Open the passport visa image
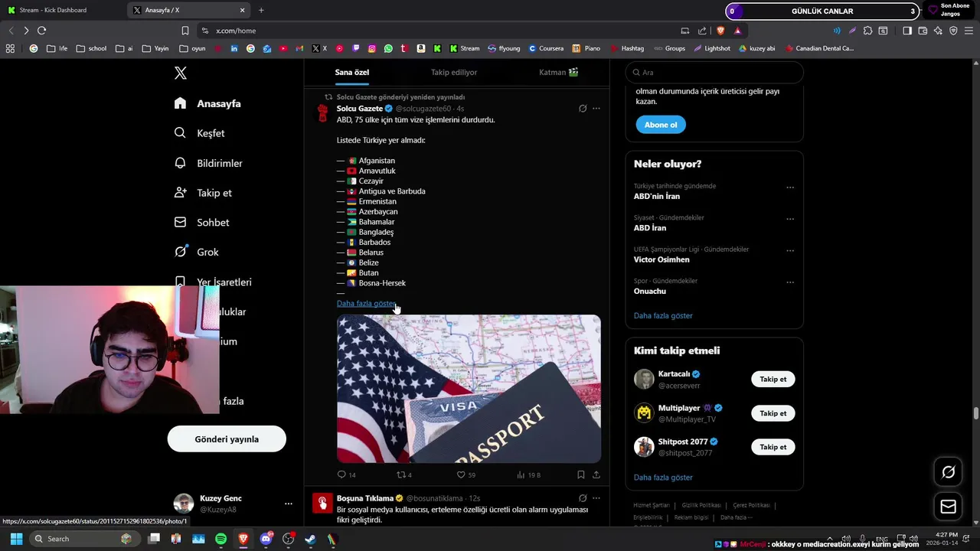The width and height of the screenshot is (980, 551). (x=469, y=389)
